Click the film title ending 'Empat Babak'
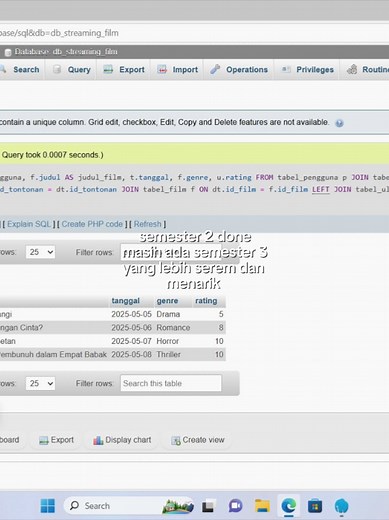This screenshot has width=389, height=520. pos(53,354)
